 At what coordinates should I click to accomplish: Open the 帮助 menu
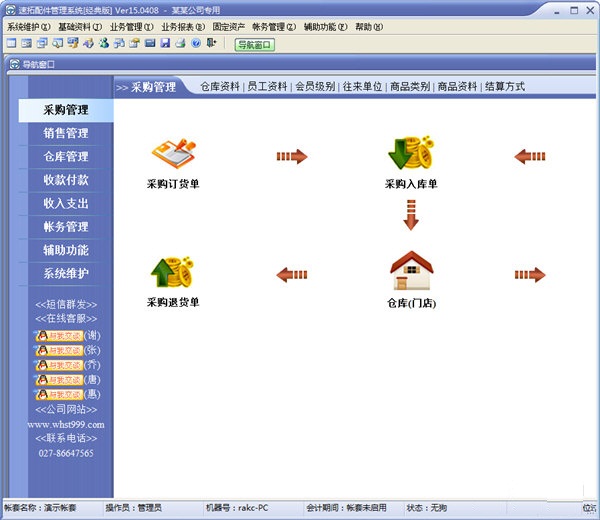(x=369, y=27)
